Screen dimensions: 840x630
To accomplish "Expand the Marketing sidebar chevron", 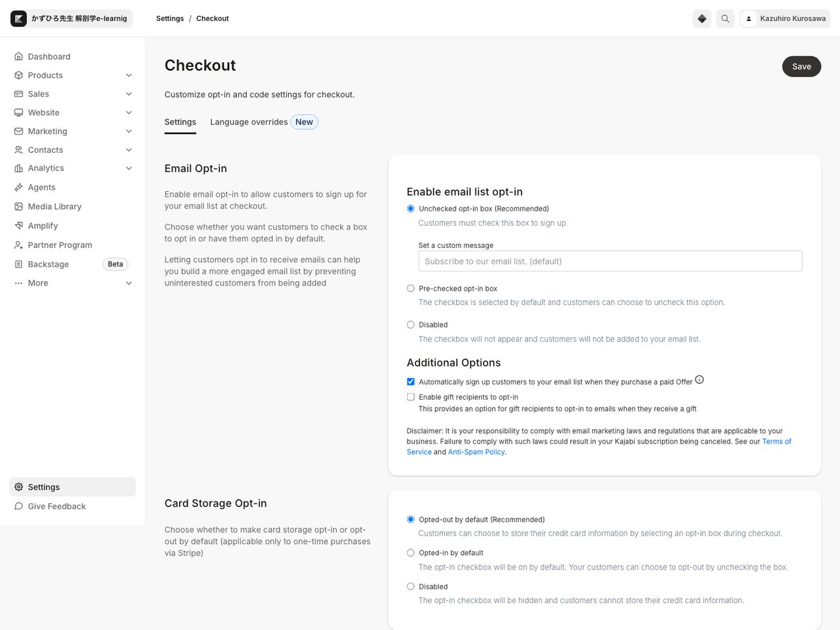I will pos(129,131).
